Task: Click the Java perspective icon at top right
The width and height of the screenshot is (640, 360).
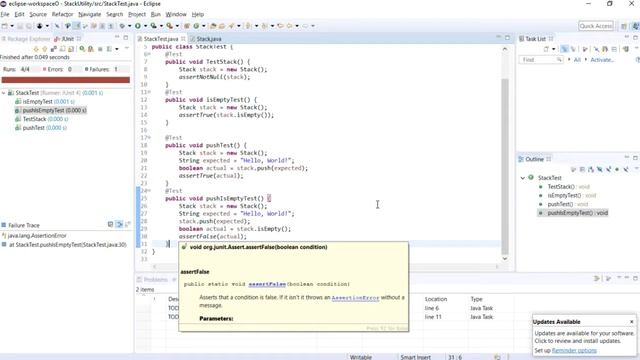Action: coord(635,26)
